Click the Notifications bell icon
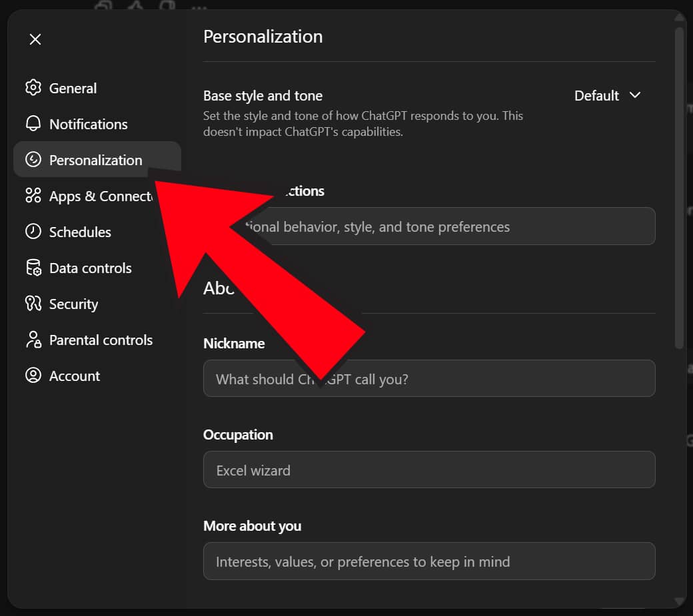Screen dimensions: 693x616 tap(33, 124)
